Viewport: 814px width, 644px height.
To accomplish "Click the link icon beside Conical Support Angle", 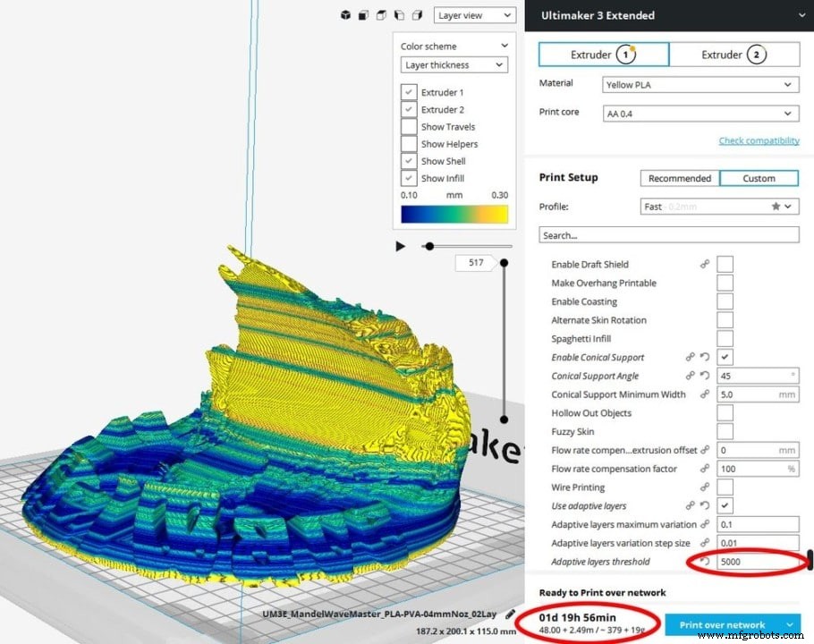I will click(x=690, y=376).
